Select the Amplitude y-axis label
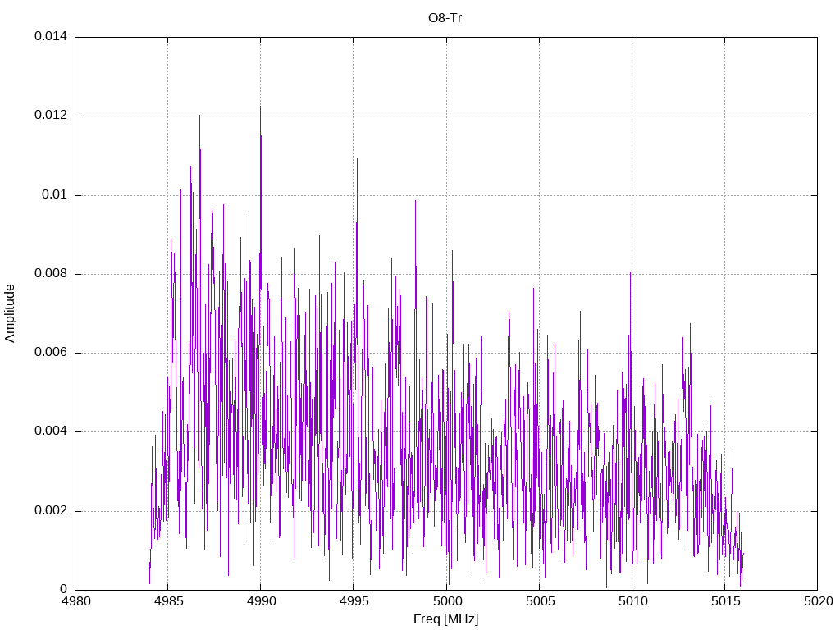The image size is (840, 630). tap(10, 313)
